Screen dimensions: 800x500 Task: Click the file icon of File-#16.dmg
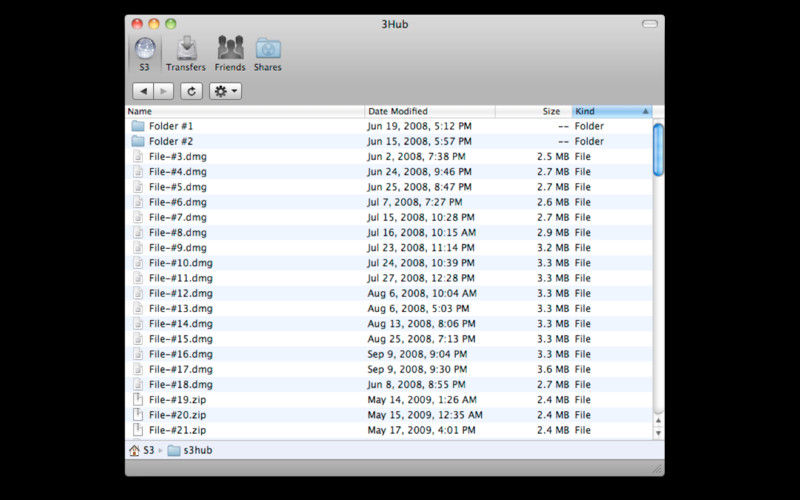pos(138,354)
